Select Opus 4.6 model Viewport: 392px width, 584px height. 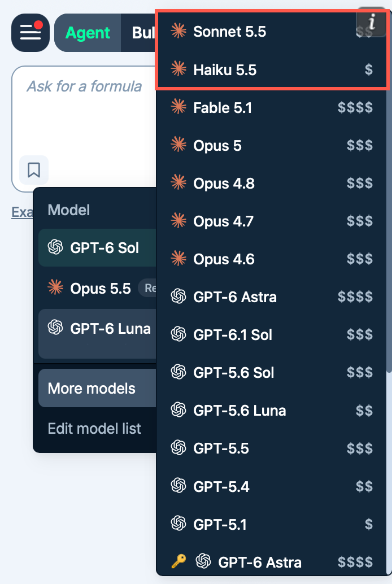(272, 259)
